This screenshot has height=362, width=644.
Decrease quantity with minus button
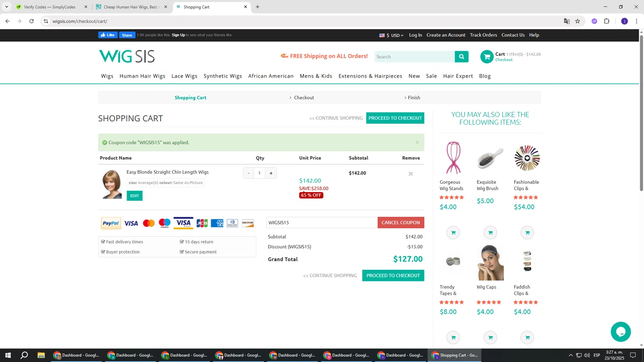click(249, 173)
